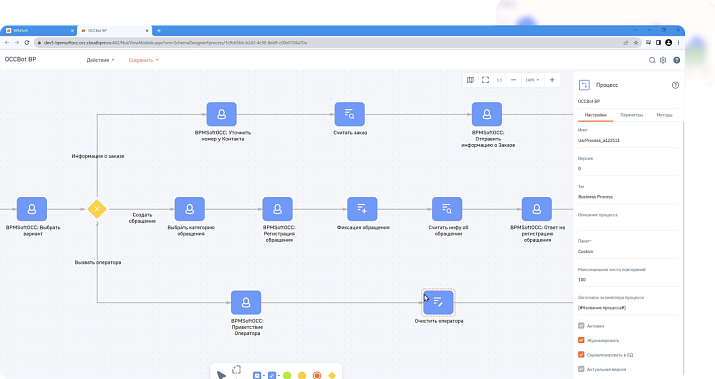715x379 pixels.
Task: Zoom out with the minus icon
Action: [513, 80]
